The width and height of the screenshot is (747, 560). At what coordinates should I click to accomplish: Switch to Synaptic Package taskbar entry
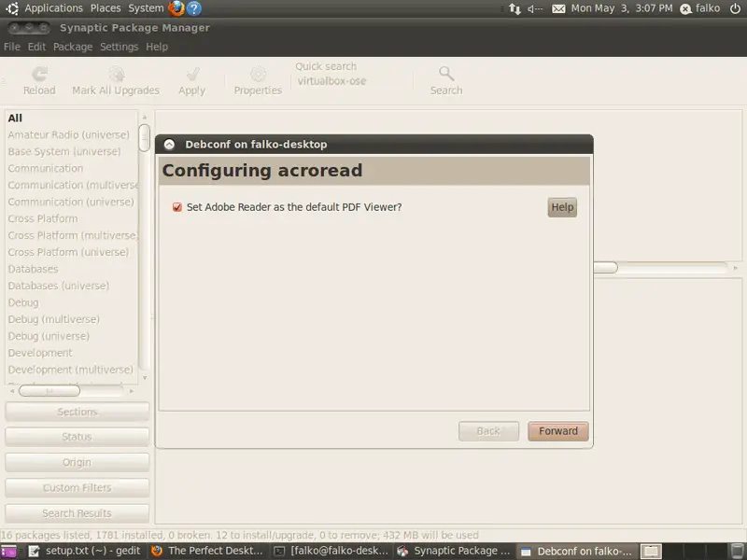454,552
